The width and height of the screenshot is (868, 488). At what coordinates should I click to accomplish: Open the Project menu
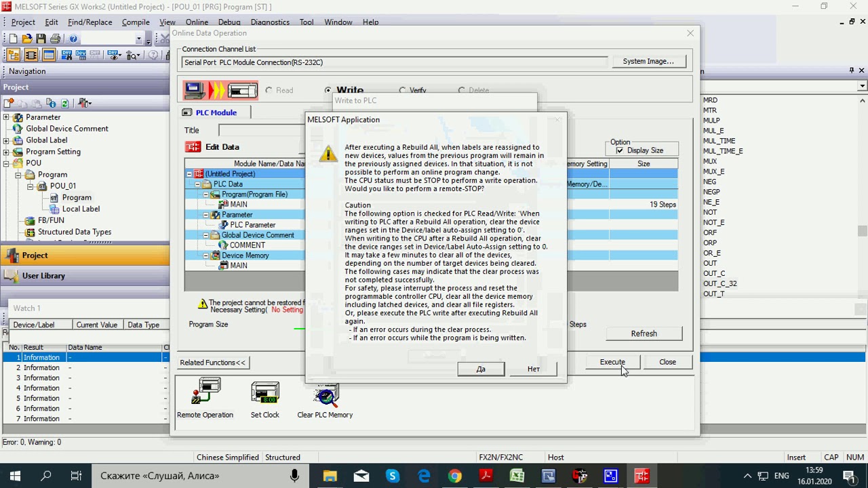pos(23,22)
